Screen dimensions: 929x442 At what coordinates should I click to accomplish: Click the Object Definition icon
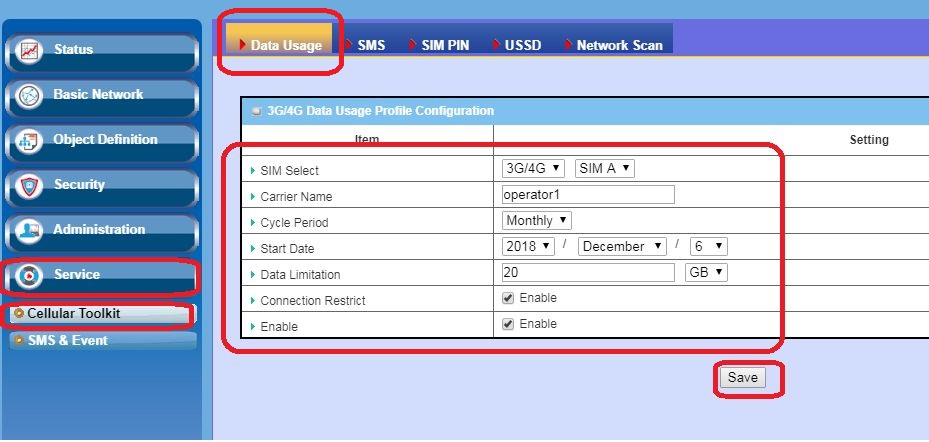pyautogui.click(x=28, y=142)
